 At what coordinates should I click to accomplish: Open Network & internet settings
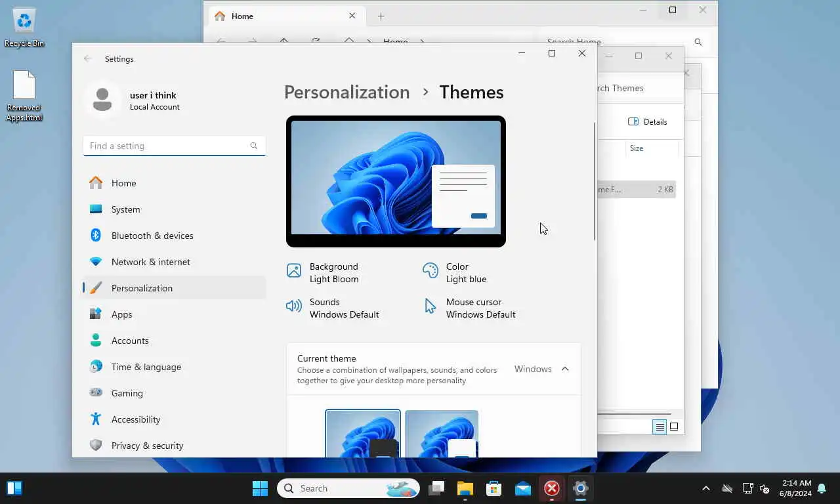click(174, 262)
